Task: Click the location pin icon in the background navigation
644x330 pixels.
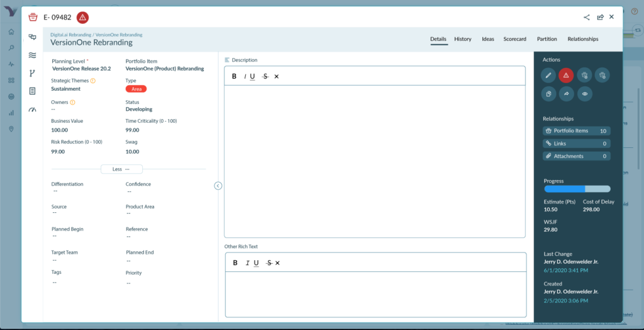Action: pyautogui.click(x=11, y=129)
